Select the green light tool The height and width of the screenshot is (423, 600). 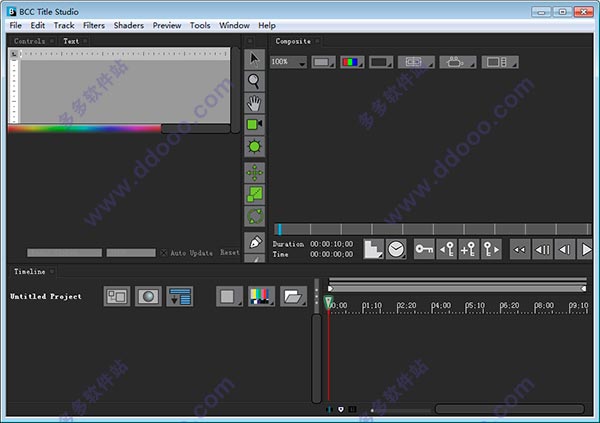click(254, 147)
